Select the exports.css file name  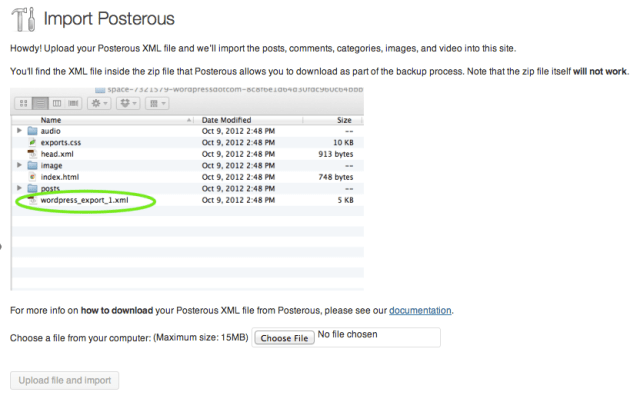point(61,142)
